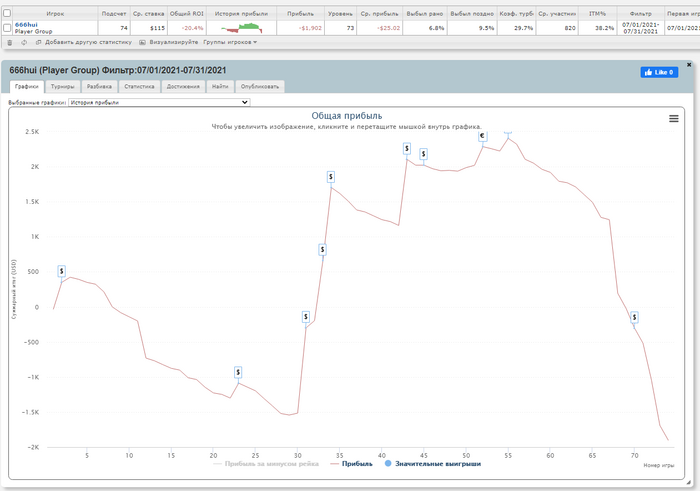
Task: Sort by the Ср. прибыль column header
Action: tap(379, 13)
